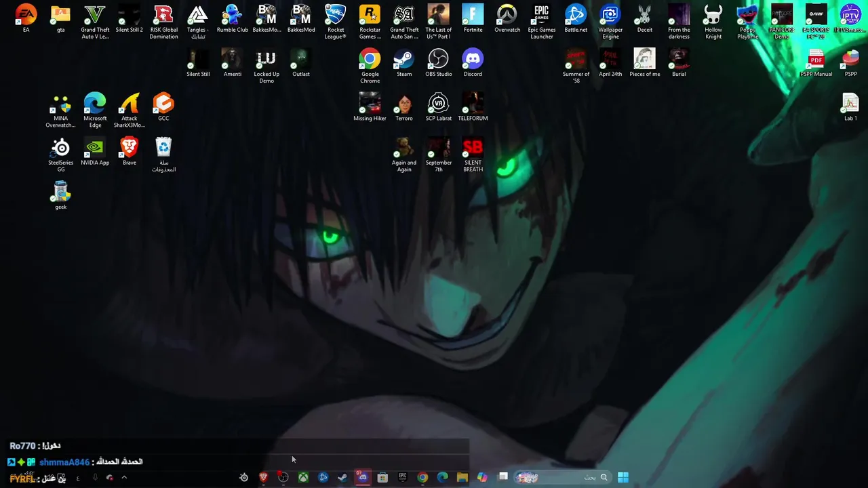Open the April 24th game icon
The height and width of the screenshot is (488, 868).
coord(610,63)
